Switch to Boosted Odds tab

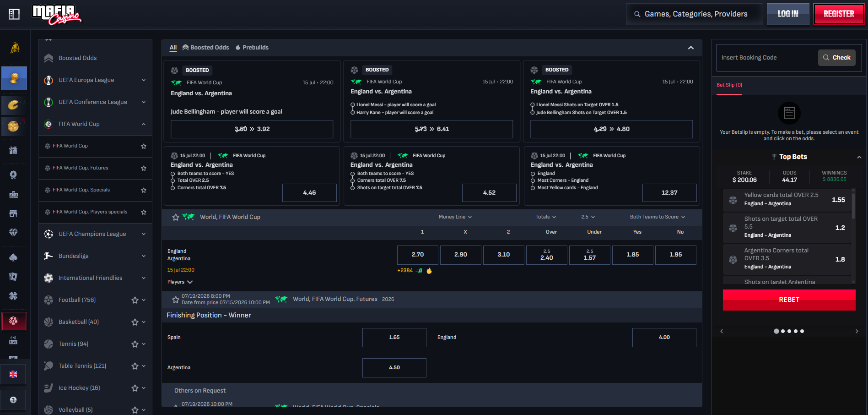coord(205,48)
